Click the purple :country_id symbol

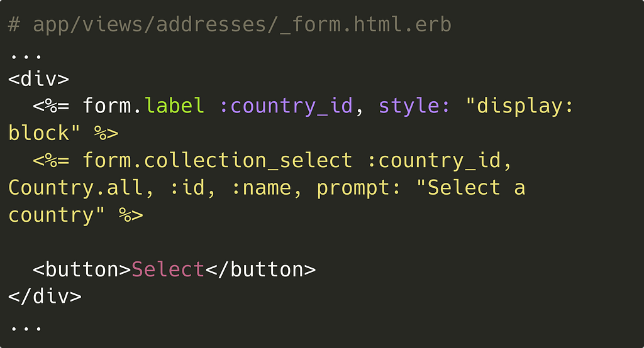pyautogui.click(x=286, y=107)
